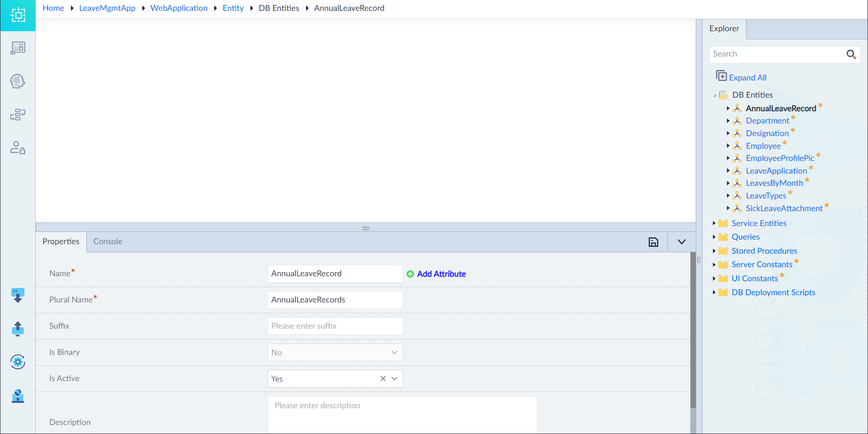
Task: Click the Properties panel vertical scrollbar
Action: coord(693,330)
